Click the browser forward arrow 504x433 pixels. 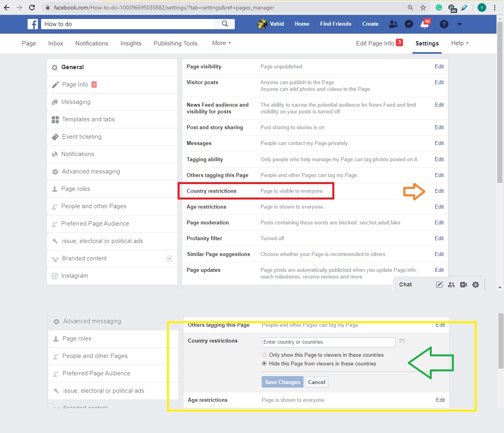[x=19, y=8]
